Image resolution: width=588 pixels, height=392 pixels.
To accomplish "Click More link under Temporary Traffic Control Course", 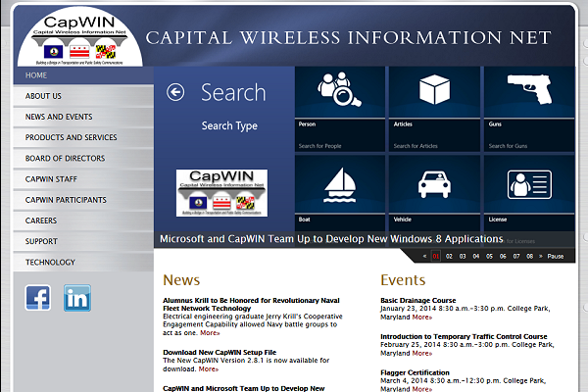I will coord(421,354).
